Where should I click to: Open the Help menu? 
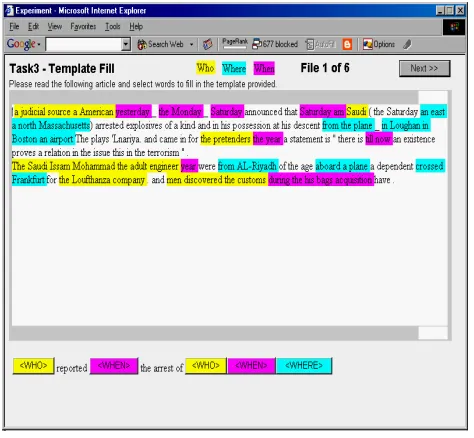136,26
